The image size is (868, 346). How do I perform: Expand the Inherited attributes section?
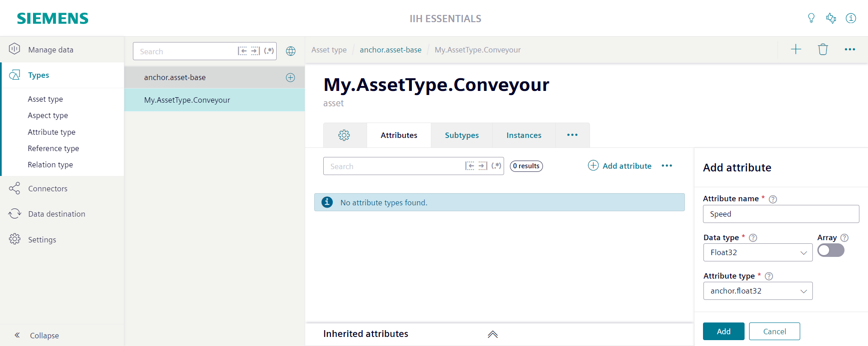[x=493, y=334]
